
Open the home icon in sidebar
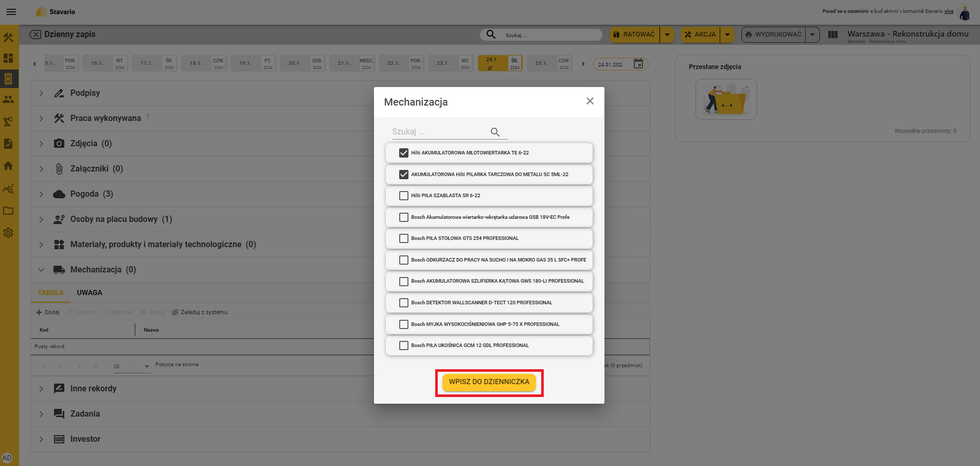click(x=8, y=166)
